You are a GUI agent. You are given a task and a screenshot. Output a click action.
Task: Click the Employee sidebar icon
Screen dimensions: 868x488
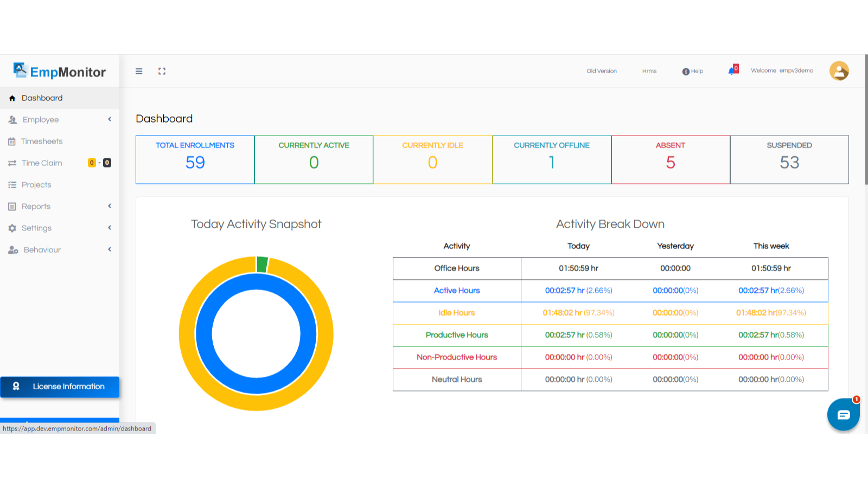[13, 120]
